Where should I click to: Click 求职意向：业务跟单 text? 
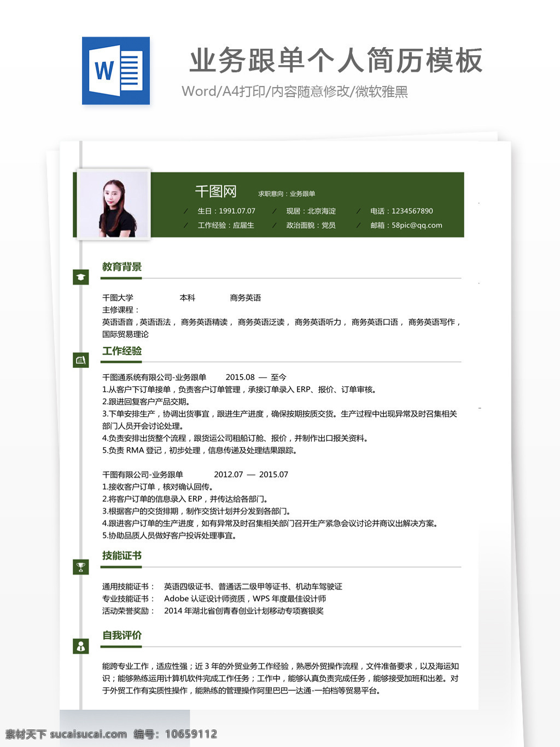coord(287,194)
